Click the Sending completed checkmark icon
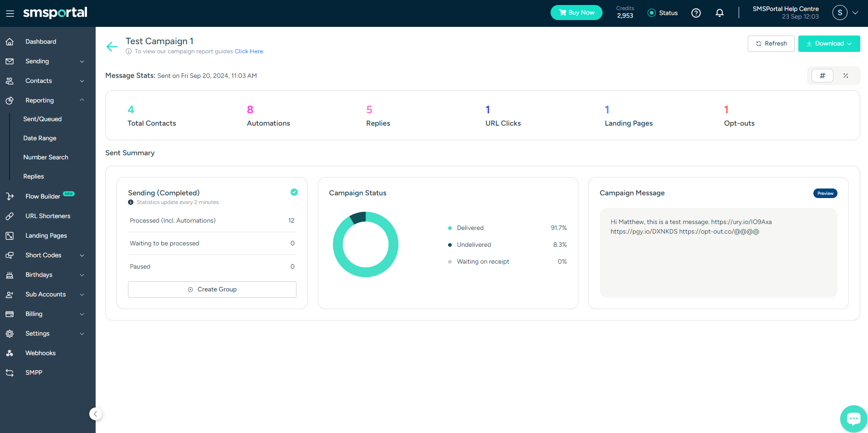The width and height of the screenshot is (868, 433). [x=294, y=192]
